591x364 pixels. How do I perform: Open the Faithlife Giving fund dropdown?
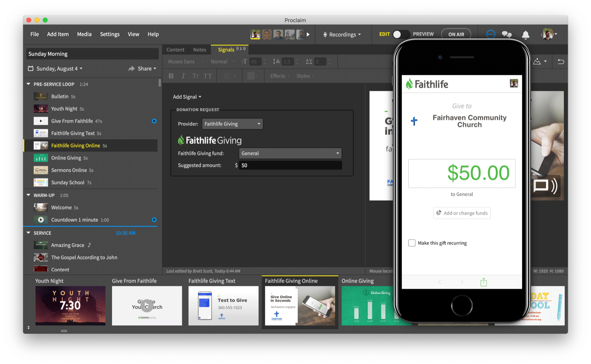(x=290, y=153)
